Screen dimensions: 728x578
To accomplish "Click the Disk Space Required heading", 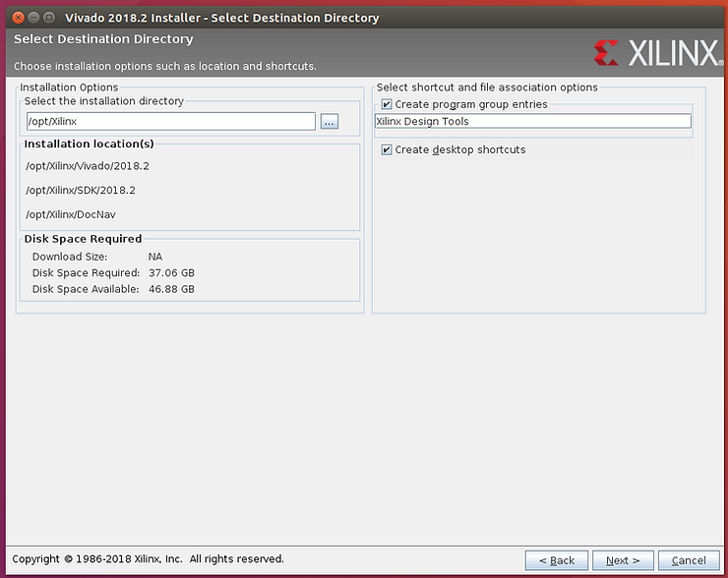I will pos(83,239).
